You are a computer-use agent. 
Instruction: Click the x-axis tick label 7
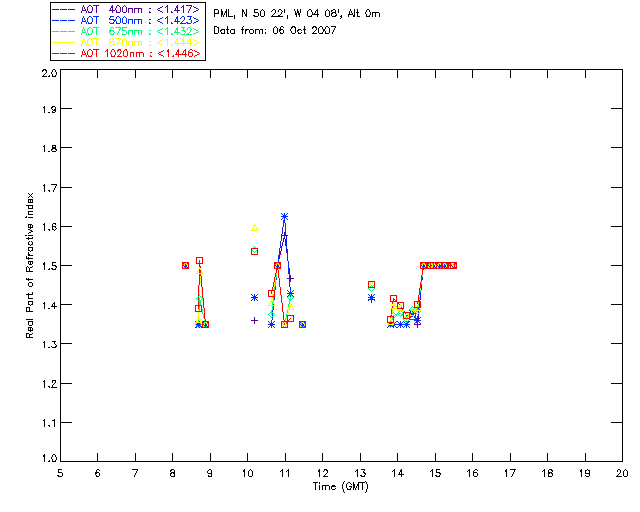pyautogui.click(x=135, y=473)
